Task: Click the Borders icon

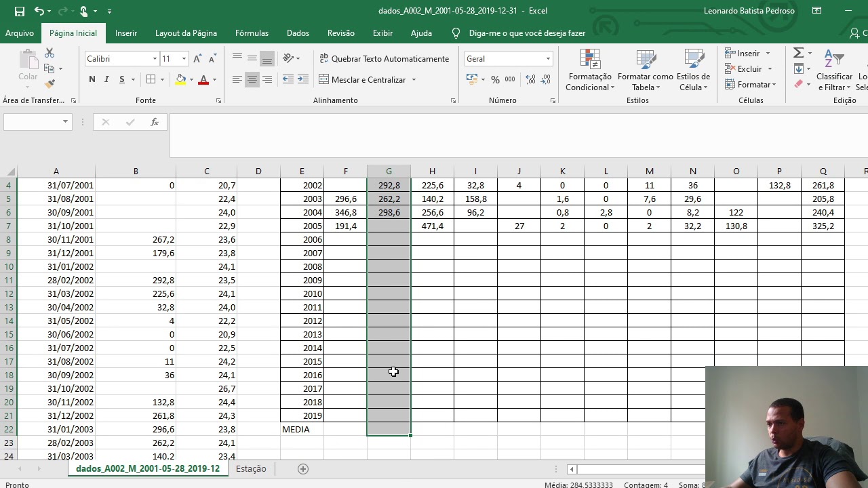Action: pos(151,79)
